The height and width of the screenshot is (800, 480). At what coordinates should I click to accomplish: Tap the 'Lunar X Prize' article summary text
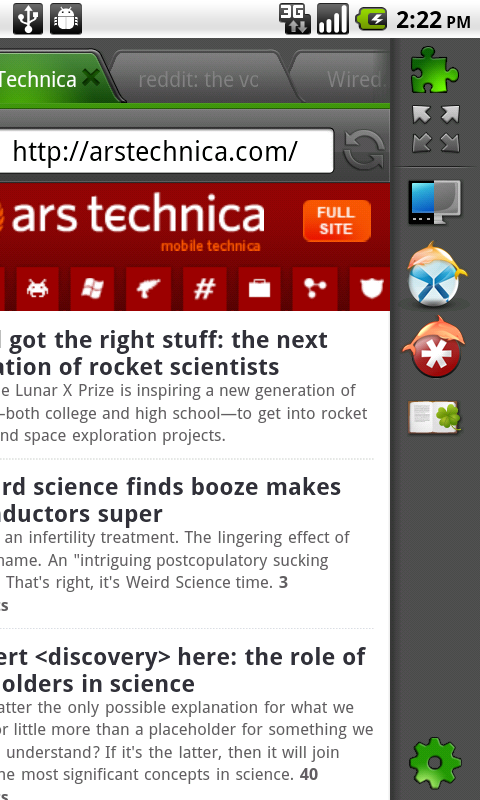(x=184, y=413)
